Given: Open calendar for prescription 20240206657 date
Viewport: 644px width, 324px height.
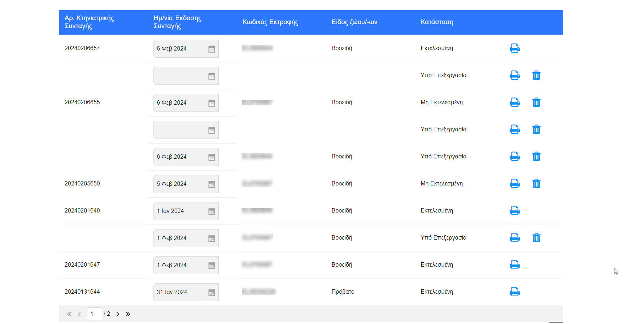Looking at the screenshot, I should coord(212,49).
